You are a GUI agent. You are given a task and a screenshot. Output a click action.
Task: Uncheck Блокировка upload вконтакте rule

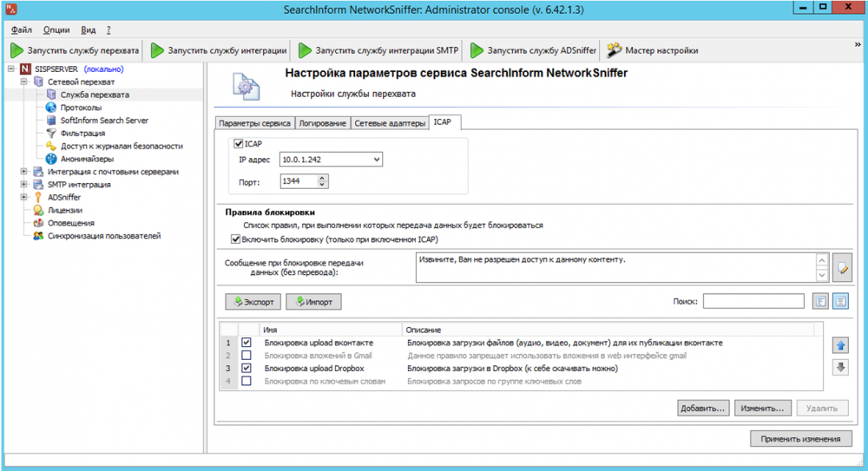[x=247, y=343]
